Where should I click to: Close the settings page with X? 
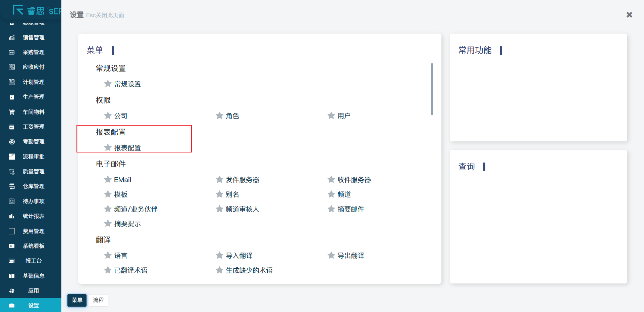click(629, 15)
